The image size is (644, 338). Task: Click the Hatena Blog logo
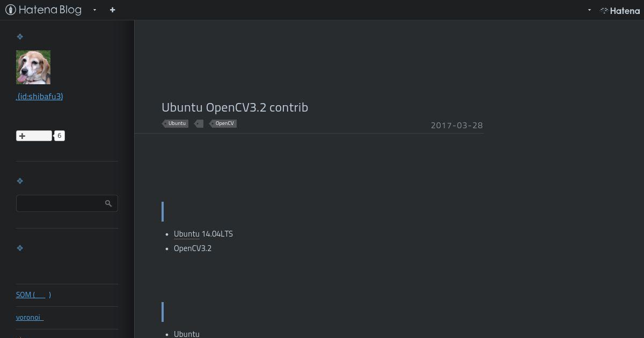click(43, 10)
